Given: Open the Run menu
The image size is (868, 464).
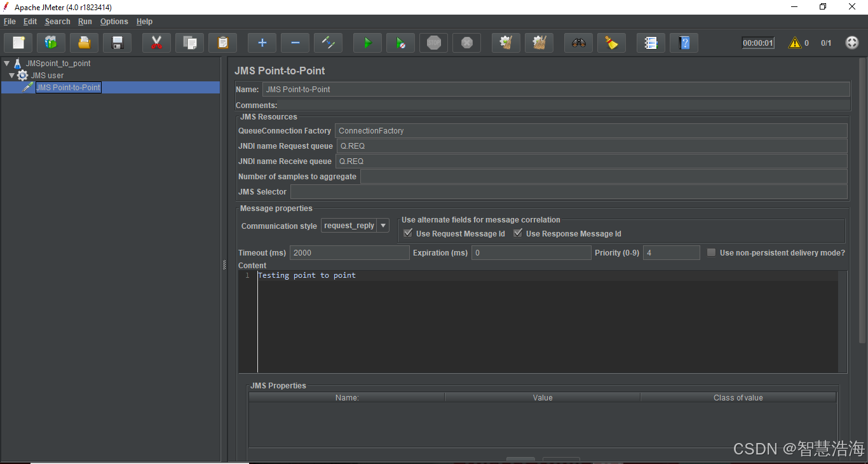Looking at the screenshot, I should (x=85, y=22).
